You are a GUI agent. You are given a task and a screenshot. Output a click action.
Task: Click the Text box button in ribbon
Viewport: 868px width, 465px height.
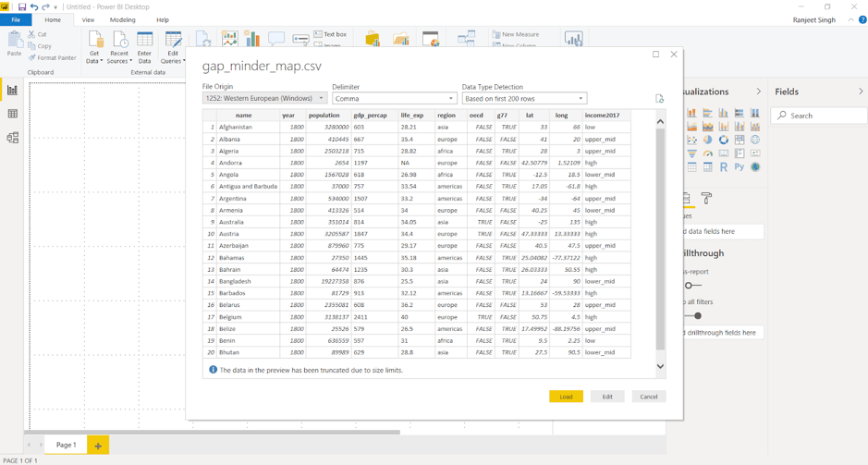tap(330, 34)
